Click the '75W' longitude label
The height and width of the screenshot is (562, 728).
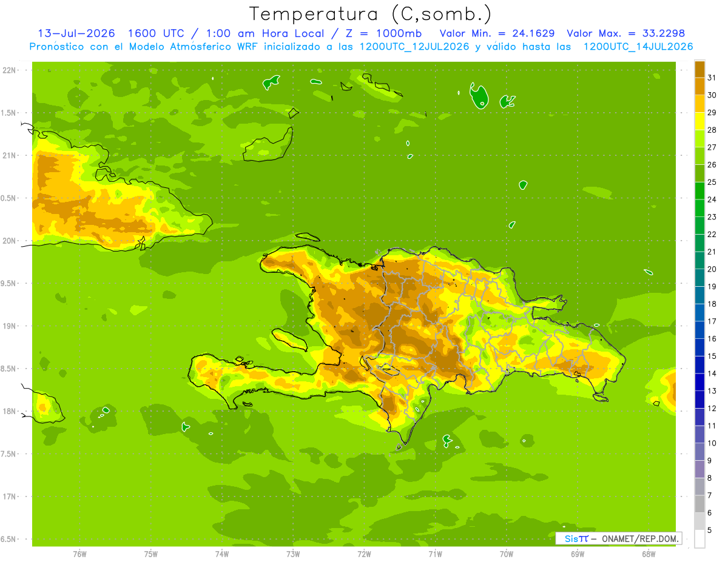tap(151, 554)
